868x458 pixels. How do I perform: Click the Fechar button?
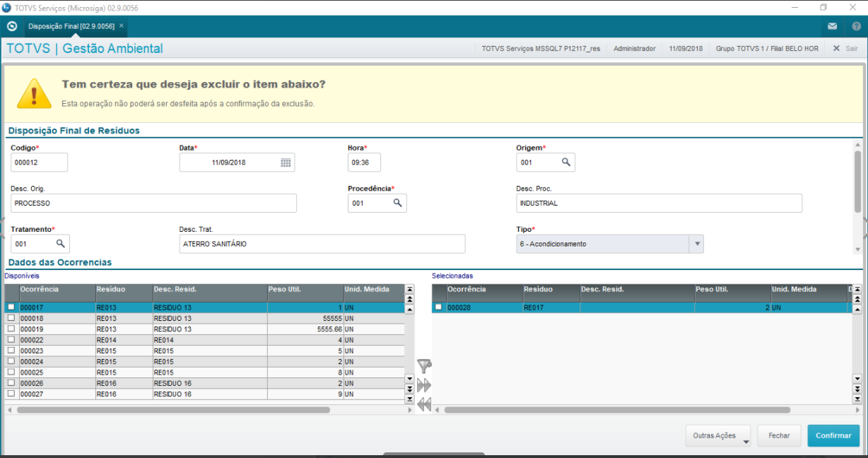pyautogui.click(x=779, y=435)
